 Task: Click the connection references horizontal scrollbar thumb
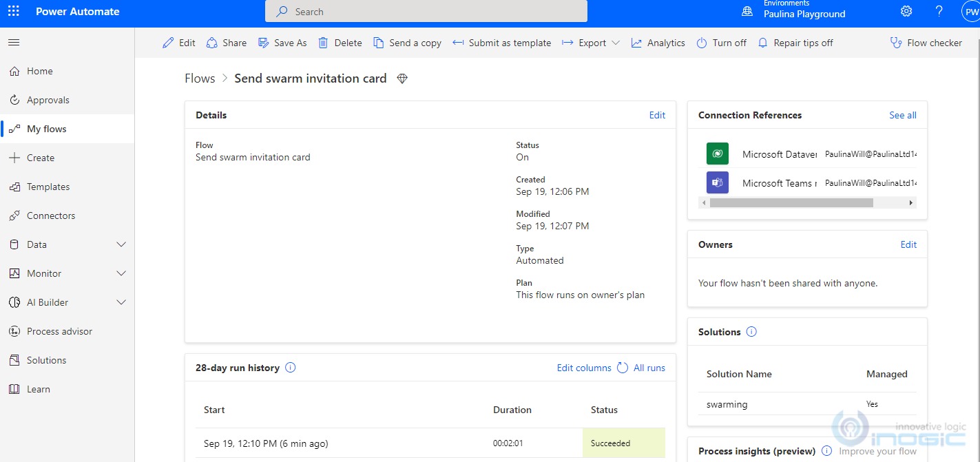pos(791,203)
